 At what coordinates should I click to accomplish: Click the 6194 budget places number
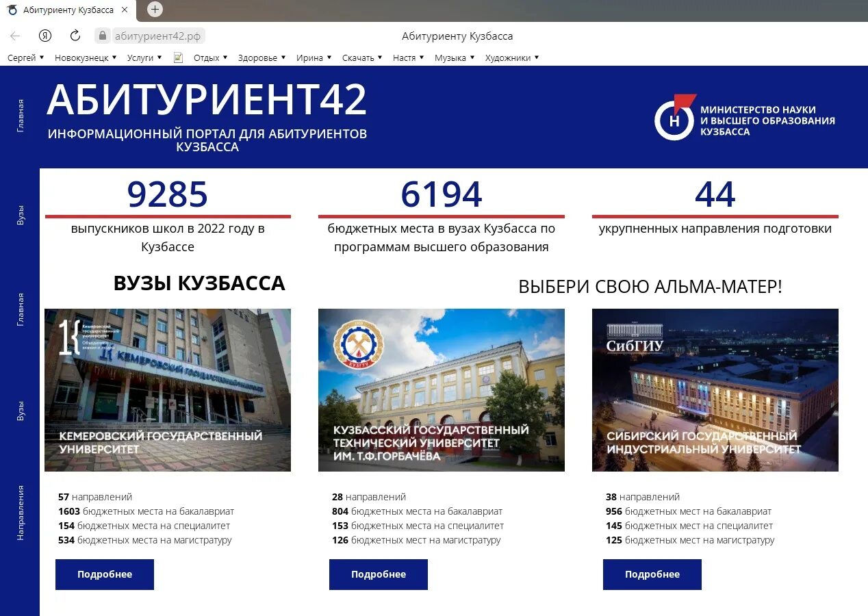[x=442, y=194]
